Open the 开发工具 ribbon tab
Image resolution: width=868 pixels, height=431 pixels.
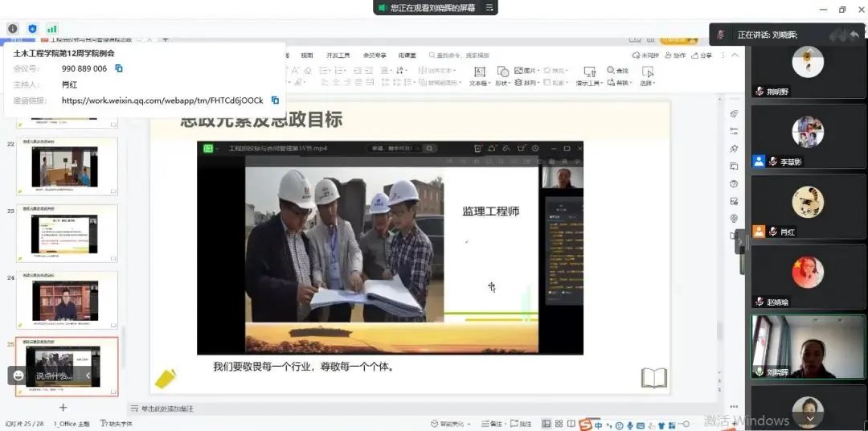pyautogui.click(x=338, y=55)
